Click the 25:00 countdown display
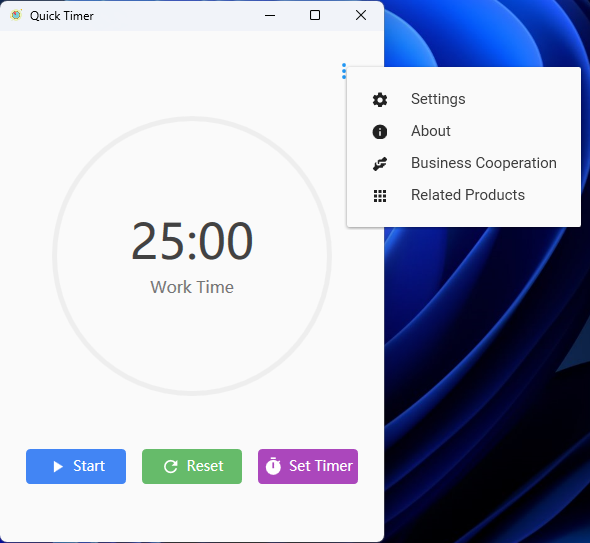 (x=192, y=241)
